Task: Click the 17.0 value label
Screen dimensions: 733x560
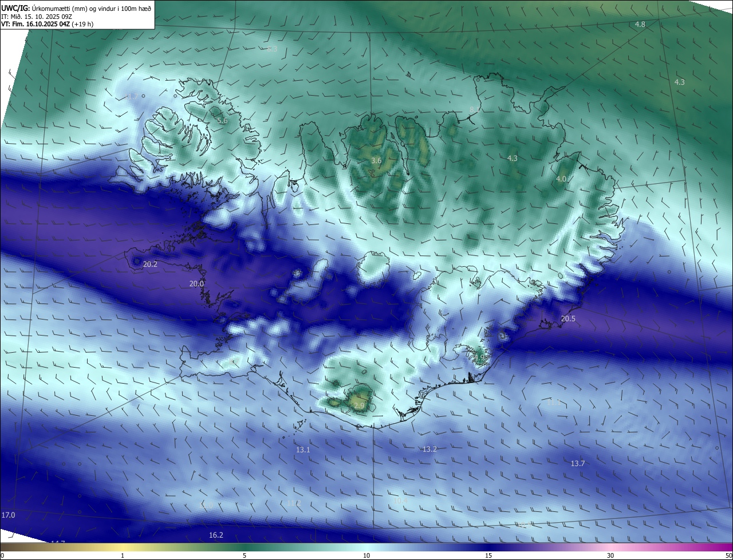Action: [x=8, y=515]
